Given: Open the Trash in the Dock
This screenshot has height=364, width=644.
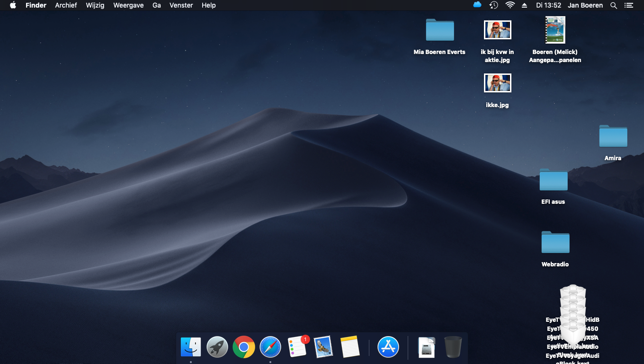Looking at the screenshot, I should point(453,347).
